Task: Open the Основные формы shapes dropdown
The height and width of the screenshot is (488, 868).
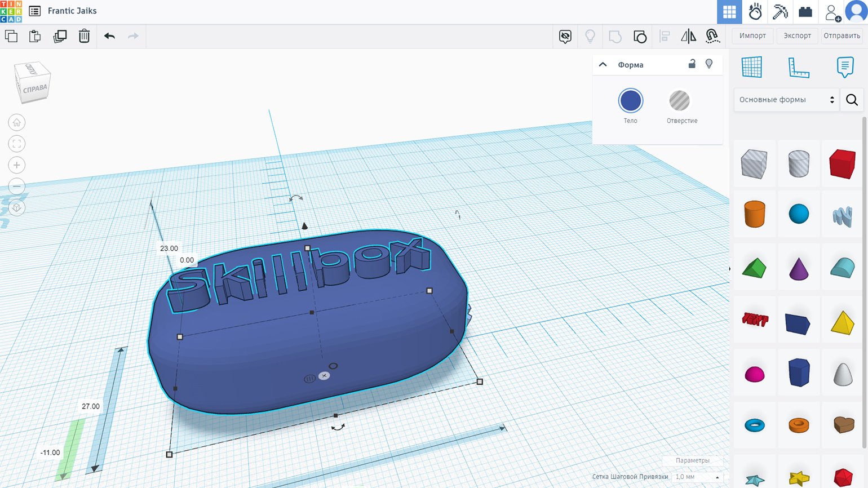Action: click(x=786, y=100)
